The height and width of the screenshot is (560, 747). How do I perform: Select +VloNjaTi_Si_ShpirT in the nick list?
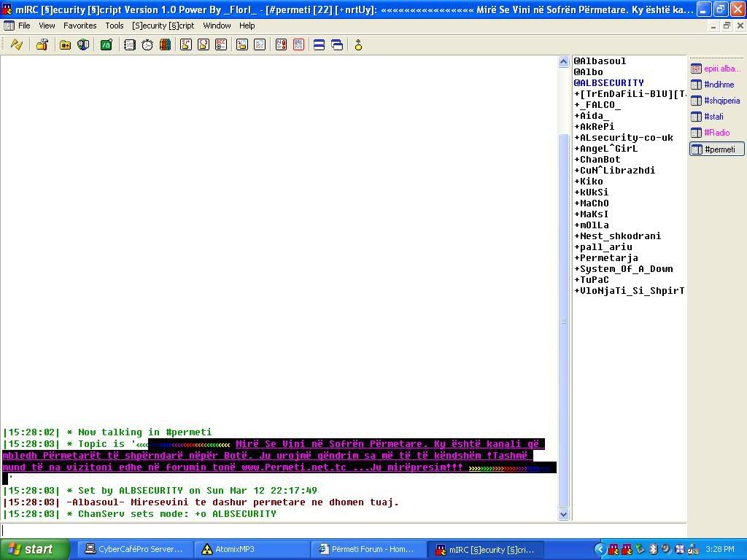click(x=630, y=291)
